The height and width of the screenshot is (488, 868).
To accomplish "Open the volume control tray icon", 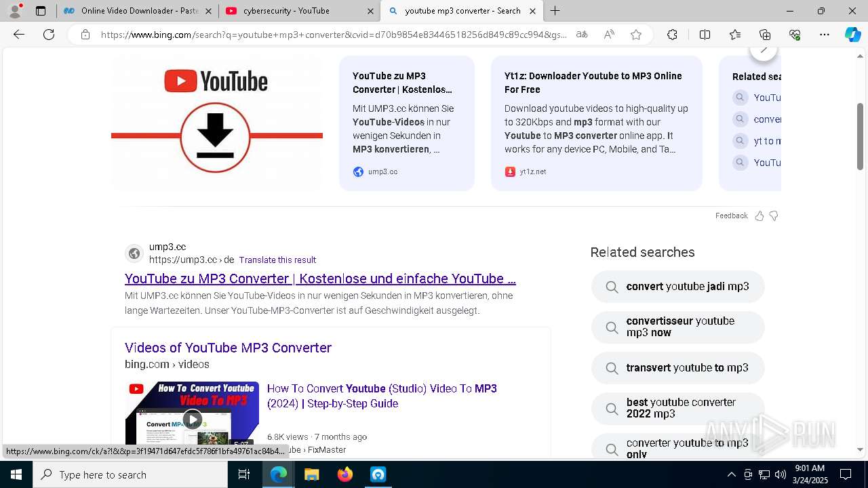I will tap(781, 474).
